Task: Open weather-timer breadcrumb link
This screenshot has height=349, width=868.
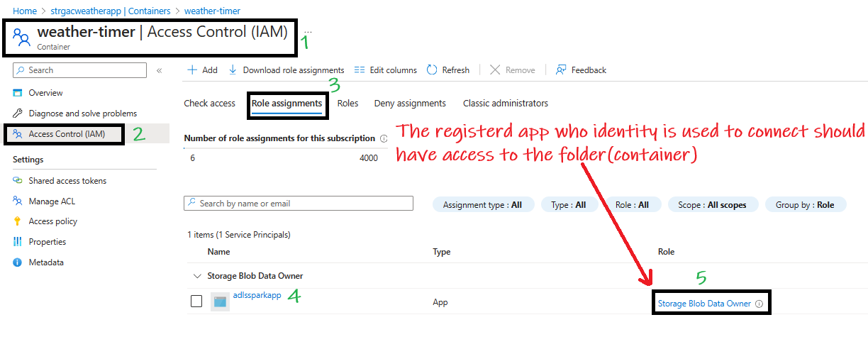Action: pos(212,11)
